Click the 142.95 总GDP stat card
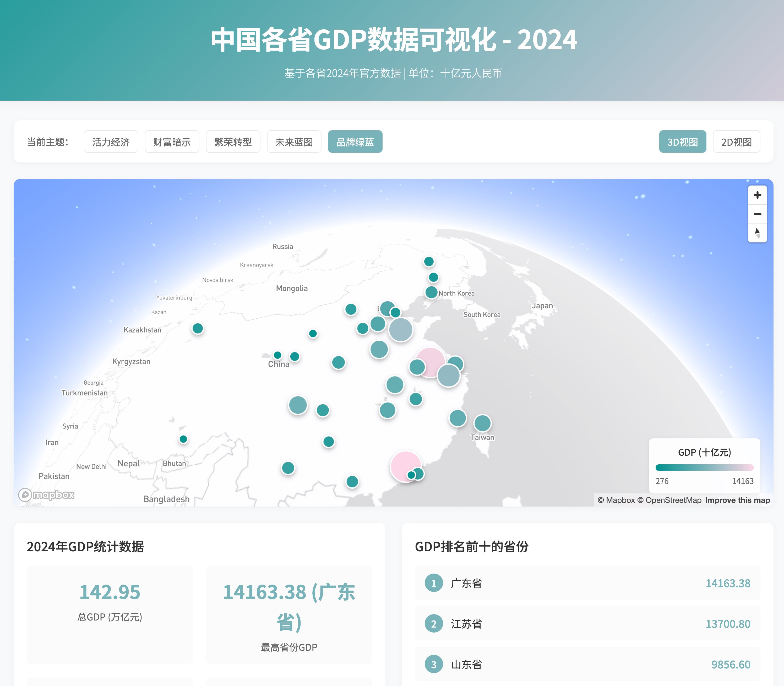This screenshot has width=784, height=686. (110, 615)
